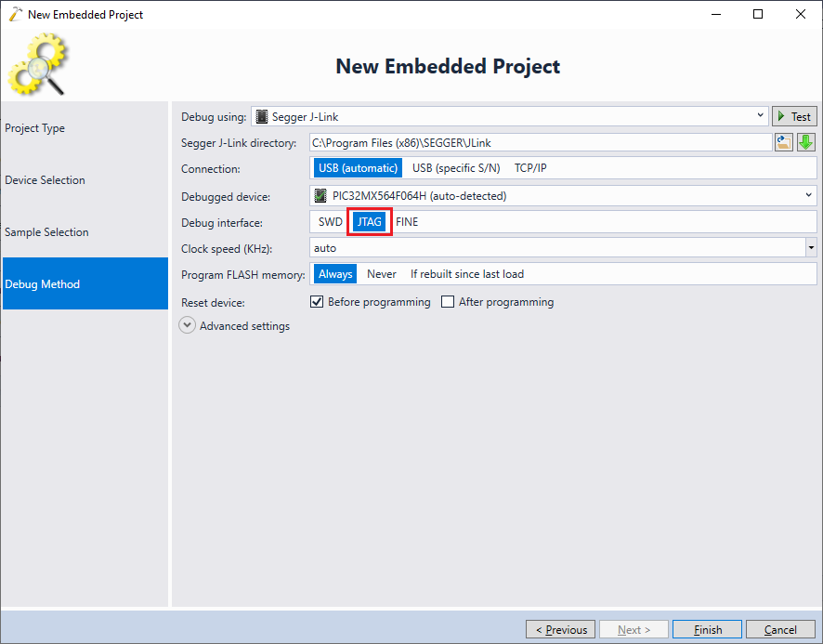Open the Debug using dropdown
The image size is (823, 644).
click(760, 115)
